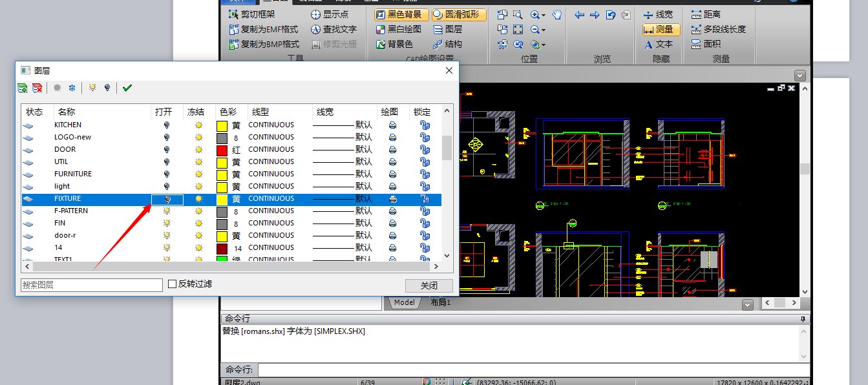Select the pan hand tool
This screenshot has width=868, height=385.
point(557,14)
